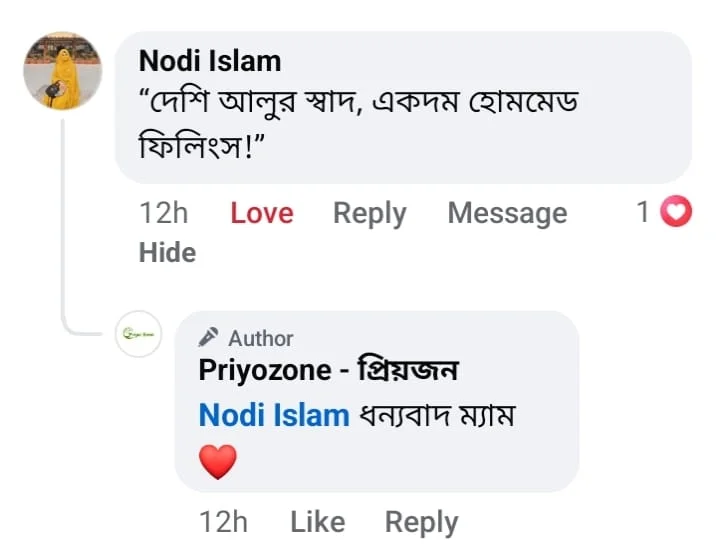Reply to Nodi Islam's comment
This screenshot has height=555, width=716.
click(369, 214)
